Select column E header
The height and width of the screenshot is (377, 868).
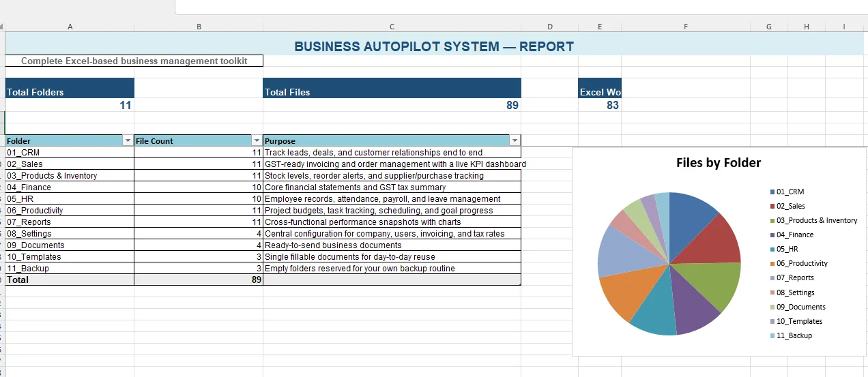tap(600, 27)
